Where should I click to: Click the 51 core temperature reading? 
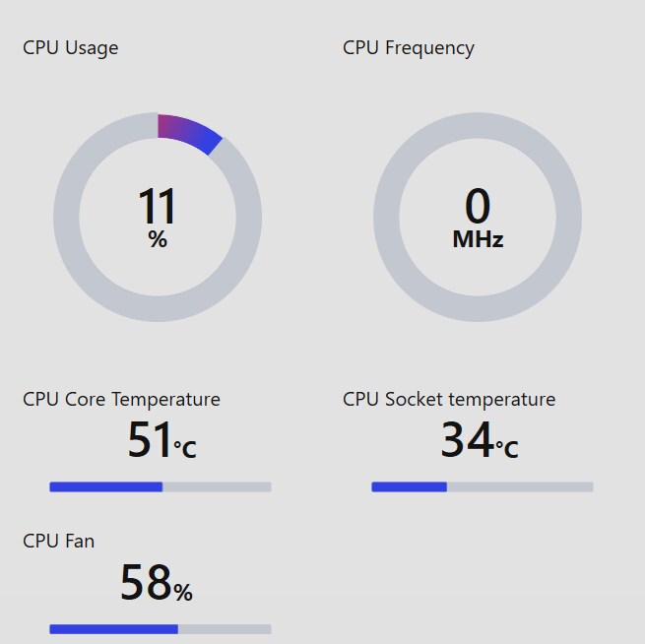click(x=150, y=441)
